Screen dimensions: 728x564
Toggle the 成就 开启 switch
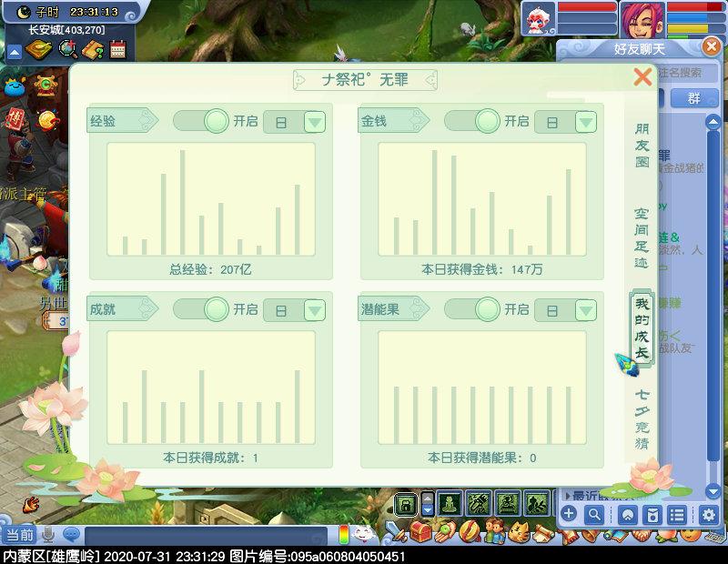(x=201, y=309)
